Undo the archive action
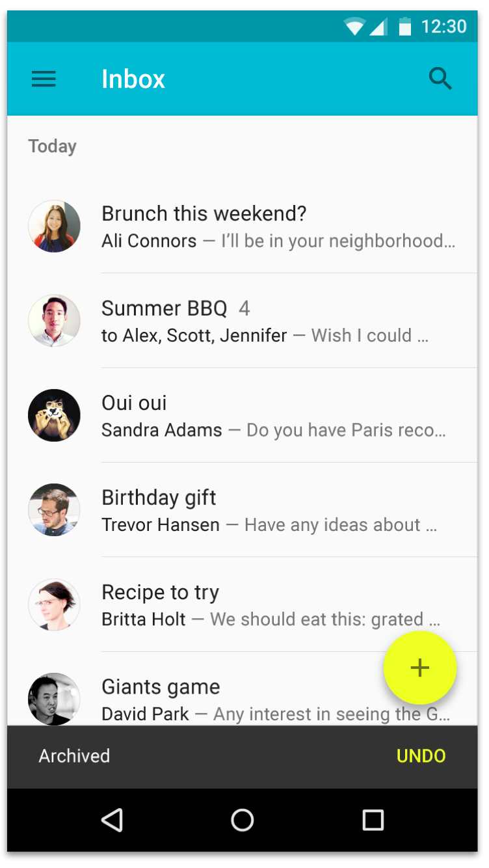The image size is (489, 868). tap(421, 756)
